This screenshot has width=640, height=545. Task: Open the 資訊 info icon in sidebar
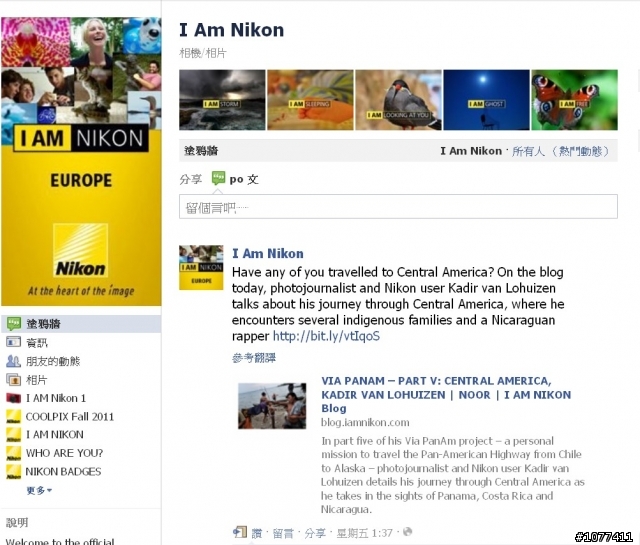tap(13, 342)
